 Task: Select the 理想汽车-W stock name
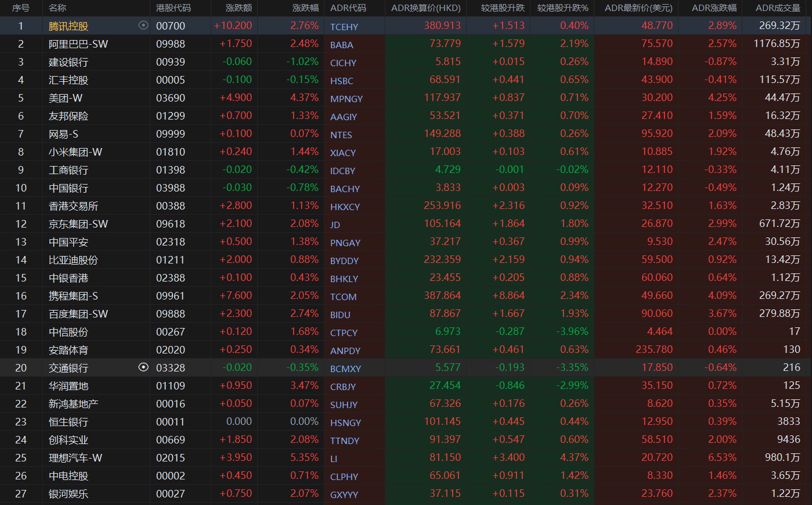[x=75, y=458]
